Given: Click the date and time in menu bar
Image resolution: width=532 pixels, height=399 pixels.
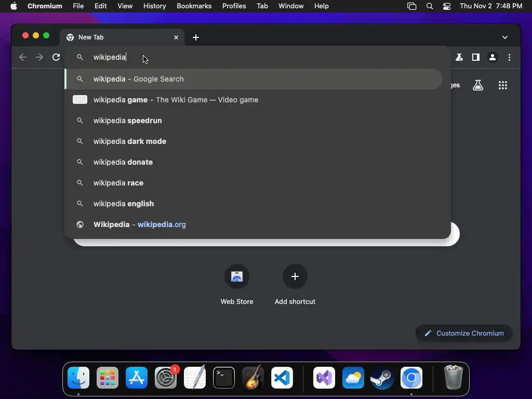Looking at the screenshot, I should [491, 6].
